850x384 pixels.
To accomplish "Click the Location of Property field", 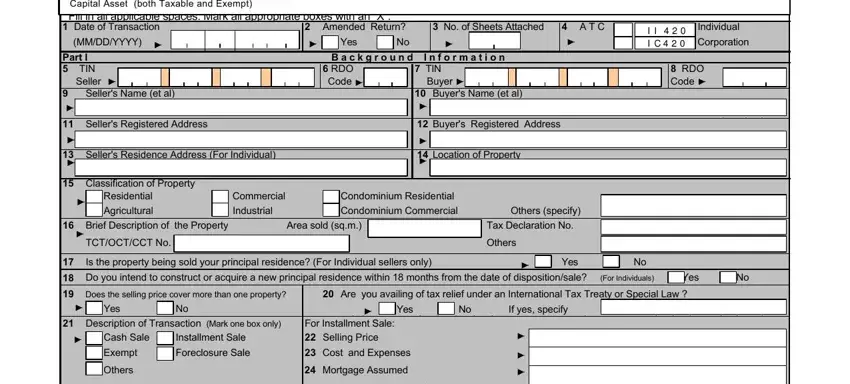I will [x=608, y=168].
